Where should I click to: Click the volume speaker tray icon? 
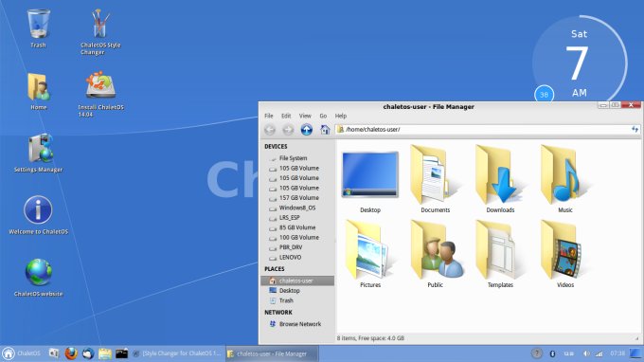pyautogui.click(x=586, y=353)
